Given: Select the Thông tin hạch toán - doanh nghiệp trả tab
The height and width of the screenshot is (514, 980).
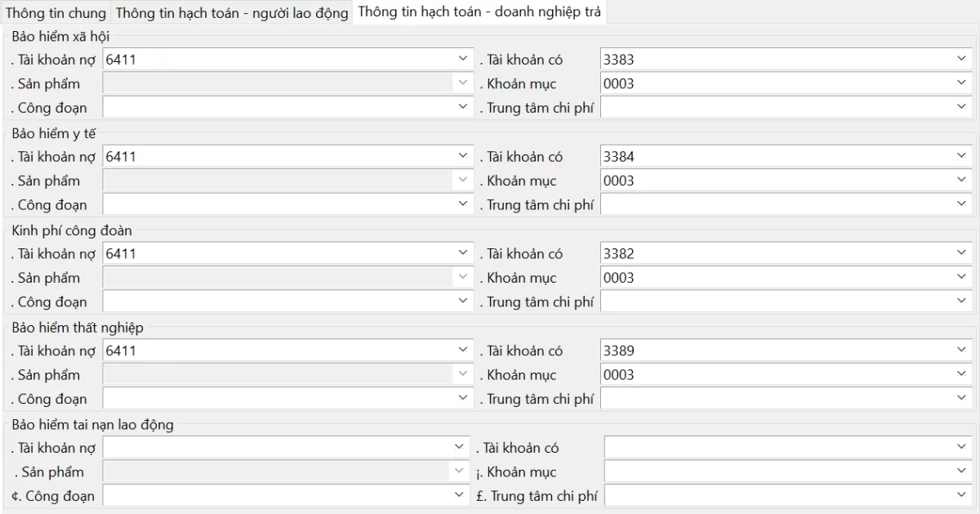Looking at the screenshot, I should tap(480, 12).
